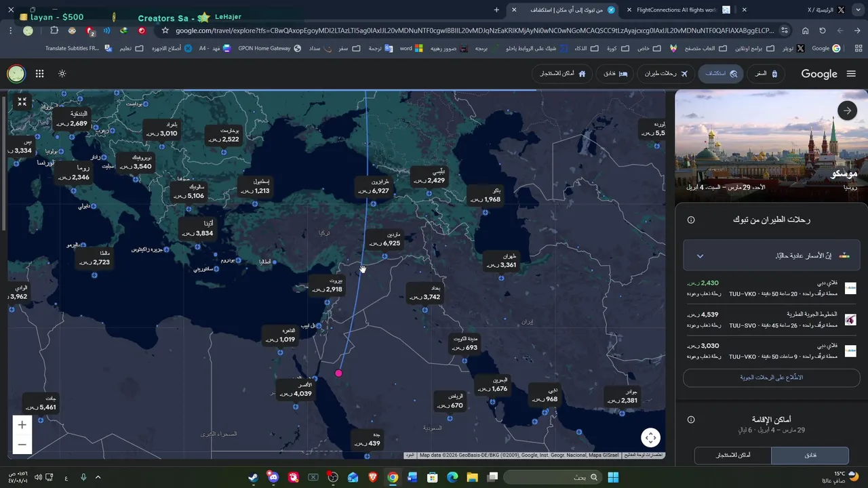Choose فنادق in the stay places toggle

pyautogui.click(x=810, y=455)
